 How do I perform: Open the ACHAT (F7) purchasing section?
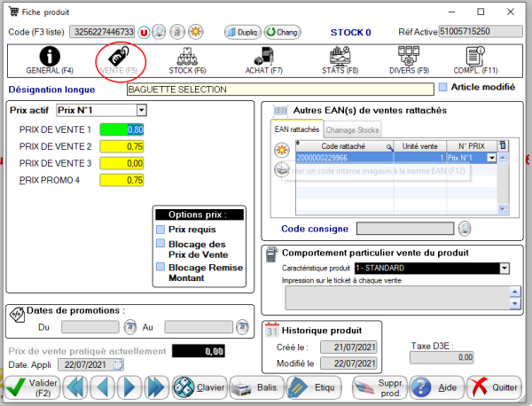point(262,59)
